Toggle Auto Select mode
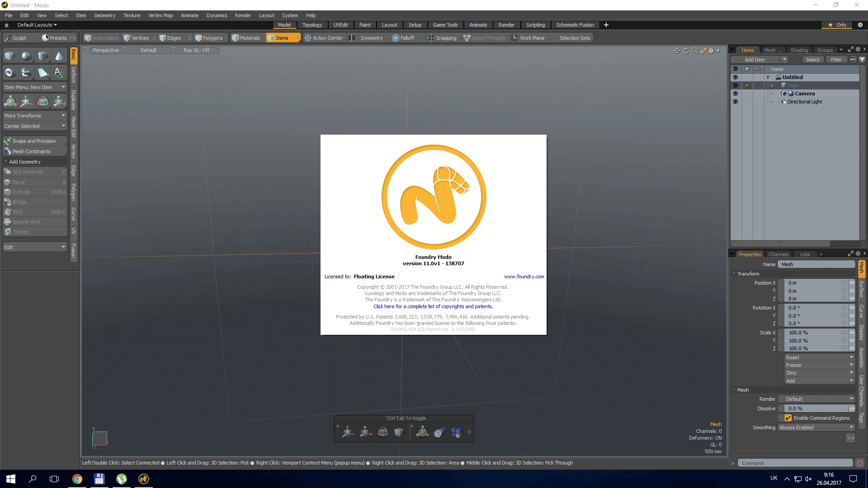 [101, 38]
